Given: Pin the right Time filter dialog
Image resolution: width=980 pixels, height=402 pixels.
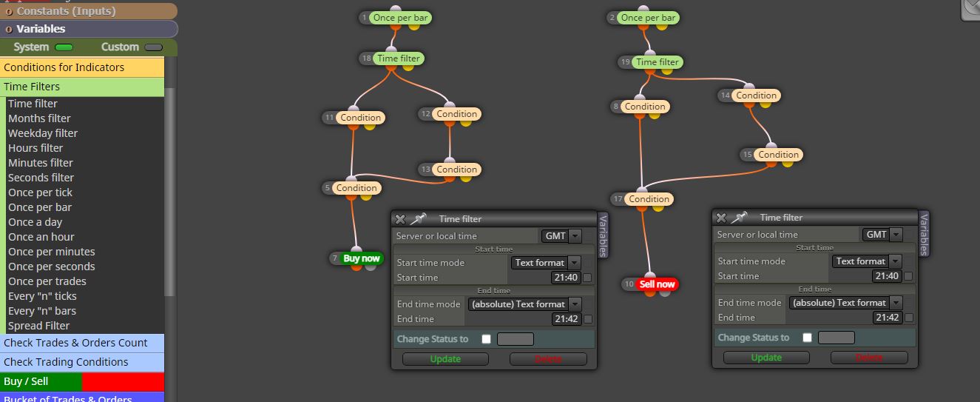Looking at the screenshot, I should pyautogui.click(x=739, y=217).
